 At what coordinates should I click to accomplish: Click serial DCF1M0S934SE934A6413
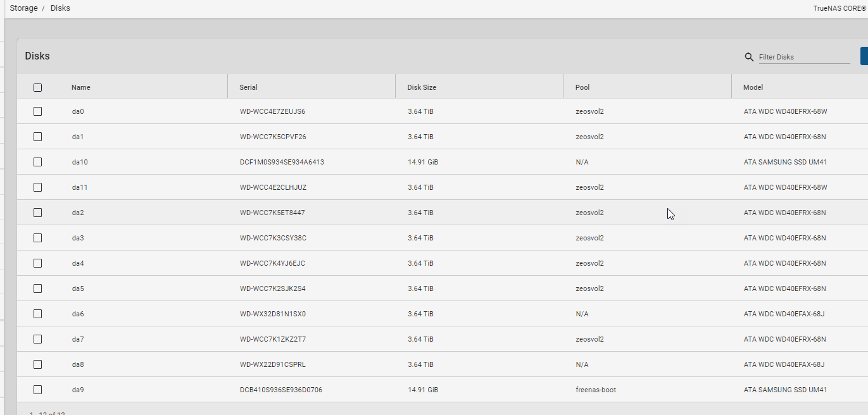click(x=282, y=162)
